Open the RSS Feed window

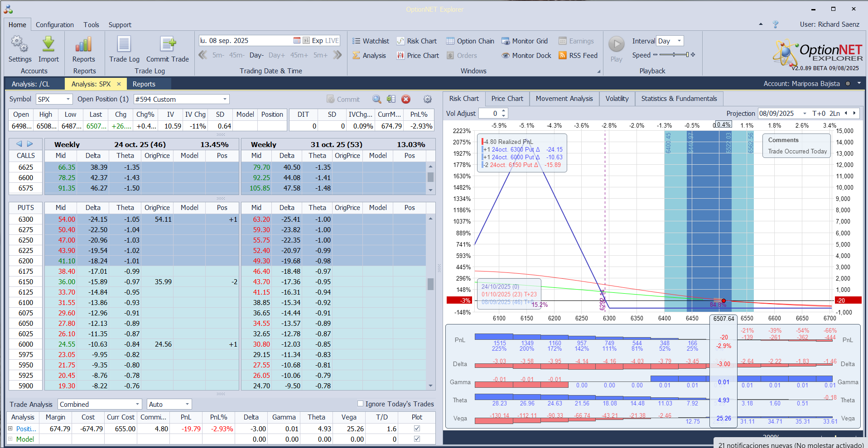tap(578, 55)
